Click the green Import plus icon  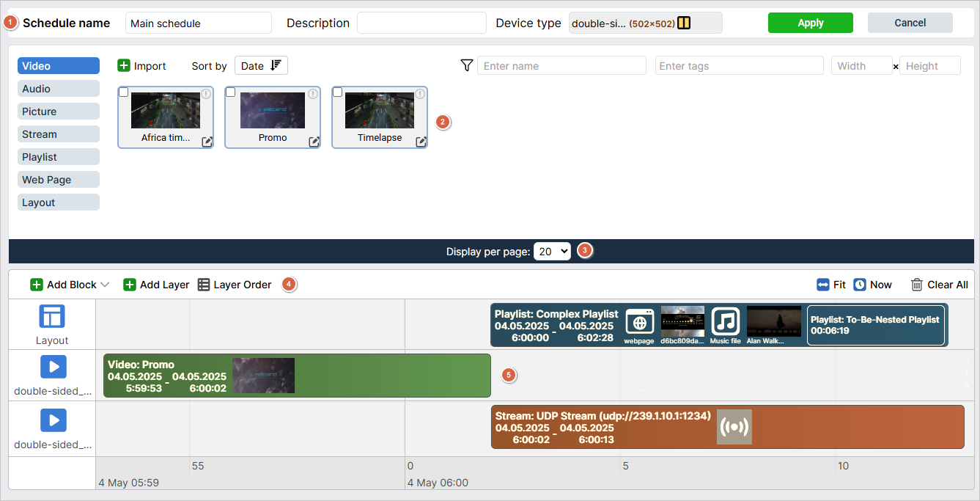click(124, 66)
